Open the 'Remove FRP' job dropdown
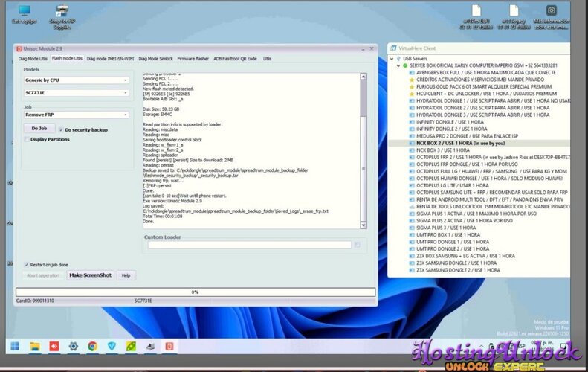The height and width of the screenshot is (372, 588). 76,115
